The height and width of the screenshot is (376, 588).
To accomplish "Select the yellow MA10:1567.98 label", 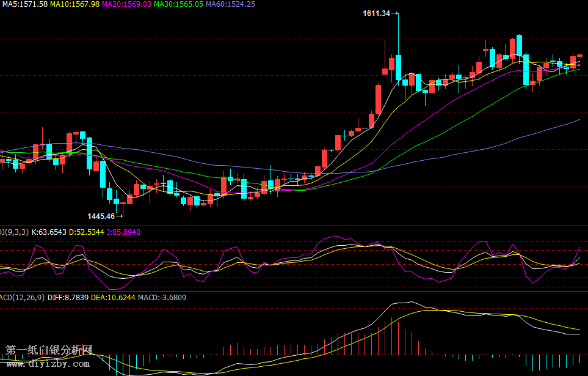I will (74, 4).
